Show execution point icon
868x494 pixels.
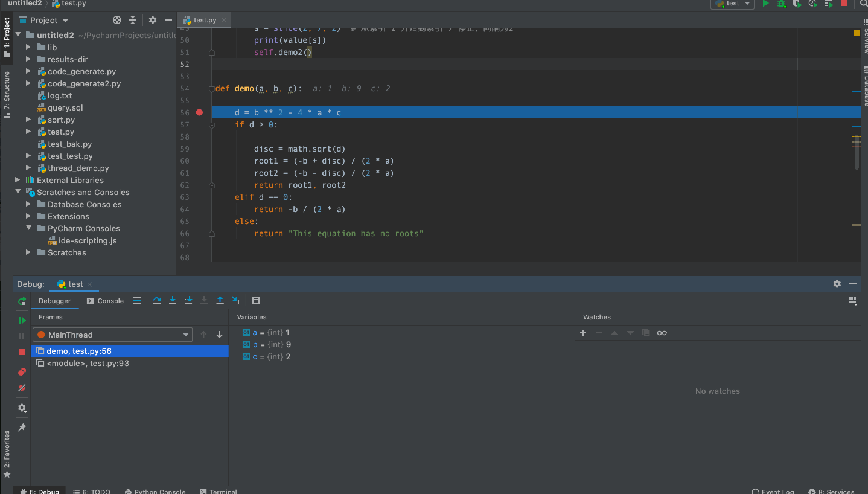pos(137,300)
